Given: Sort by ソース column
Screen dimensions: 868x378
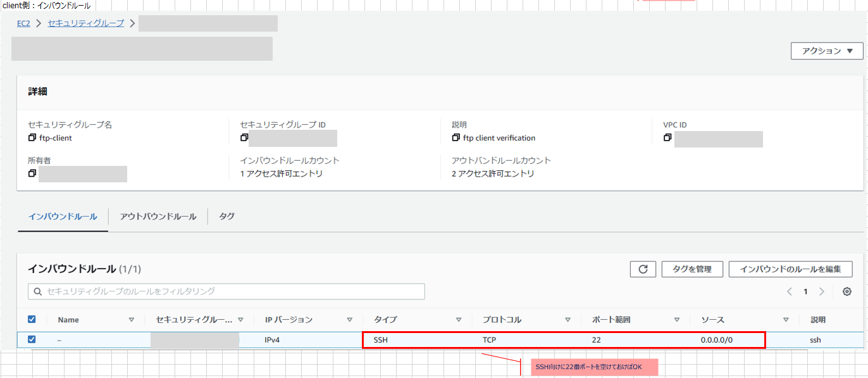Looking at the screenshot, I should 786,320.
